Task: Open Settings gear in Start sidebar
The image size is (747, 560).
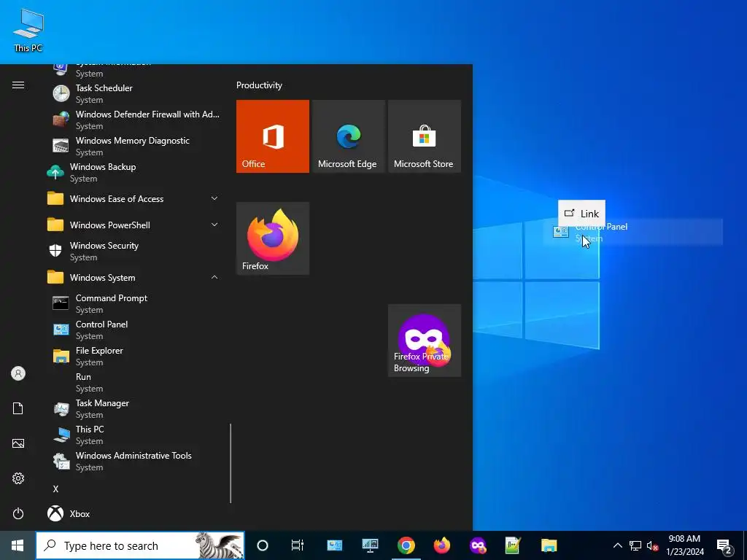Action: [x=18, y=478]
